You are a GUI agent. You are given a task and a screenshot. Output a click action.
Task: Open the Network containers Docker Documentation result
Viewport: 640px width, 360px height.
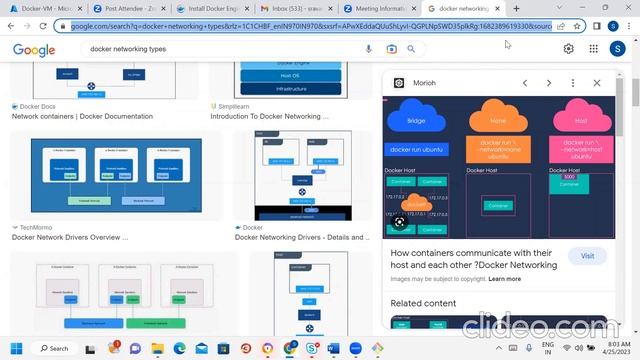82,116
